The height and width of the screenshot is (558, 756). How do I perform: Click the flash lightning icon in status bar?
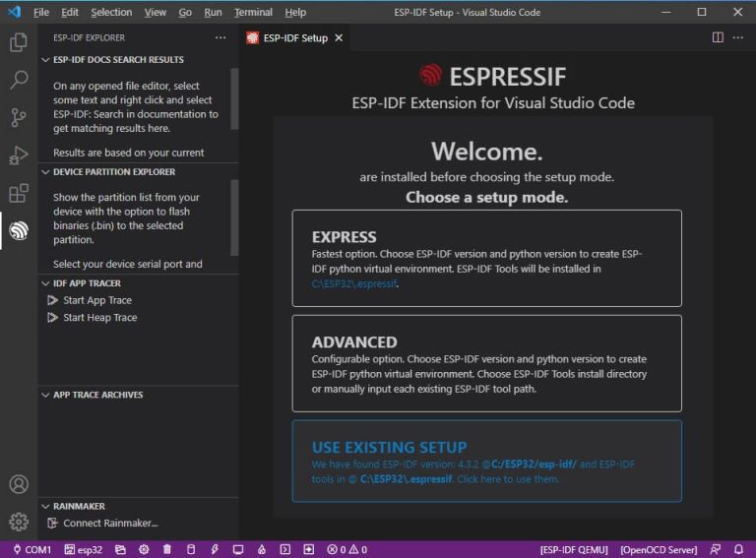215,549
